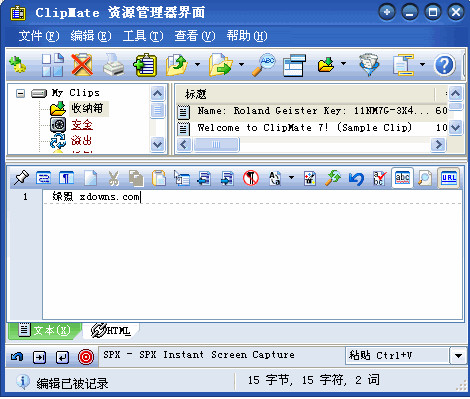Click the folder with green right arrow
Image resolution: width=470 pixels, height=399 pixels.
point(221,65)
